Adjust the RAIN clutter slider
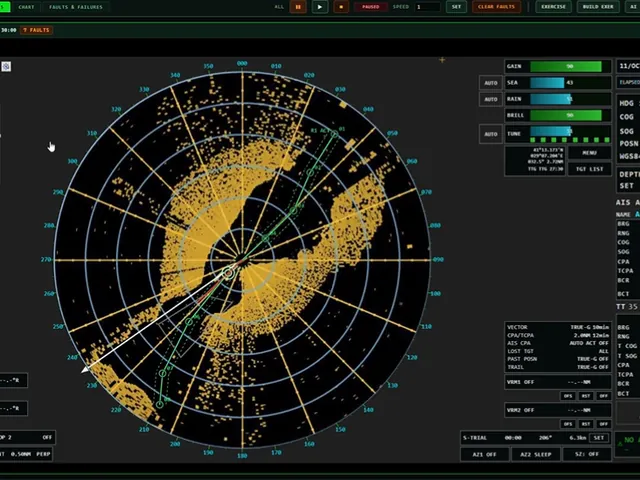The height and width of the screenshot is (480, 640). (x=570, y=99)
